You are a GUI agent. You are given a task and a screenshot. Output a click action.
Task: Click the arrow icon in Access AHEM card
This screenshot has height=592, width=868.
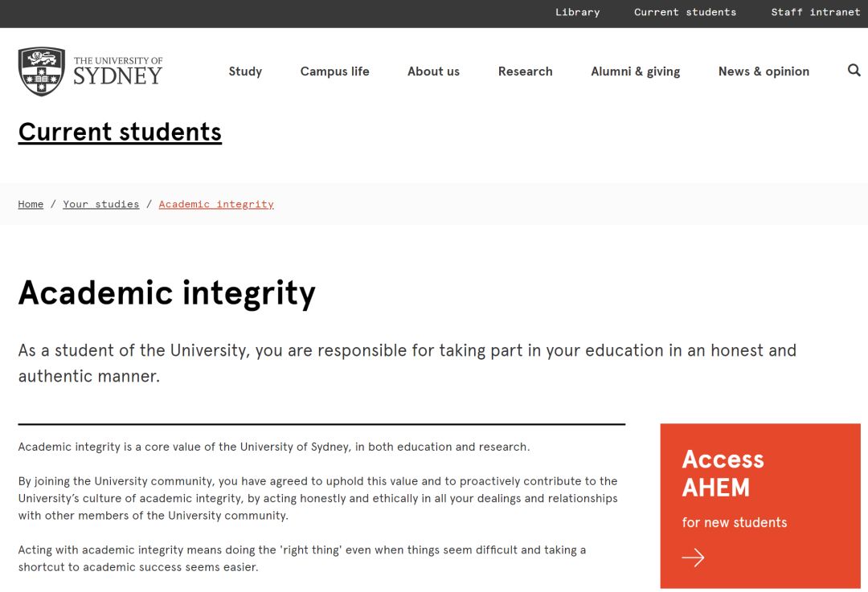tap(693, 557)
